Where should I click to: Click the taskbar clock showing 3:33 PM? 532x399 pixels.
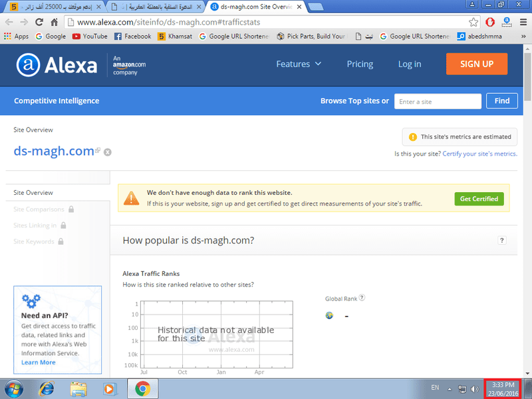[x=503, y=389]
